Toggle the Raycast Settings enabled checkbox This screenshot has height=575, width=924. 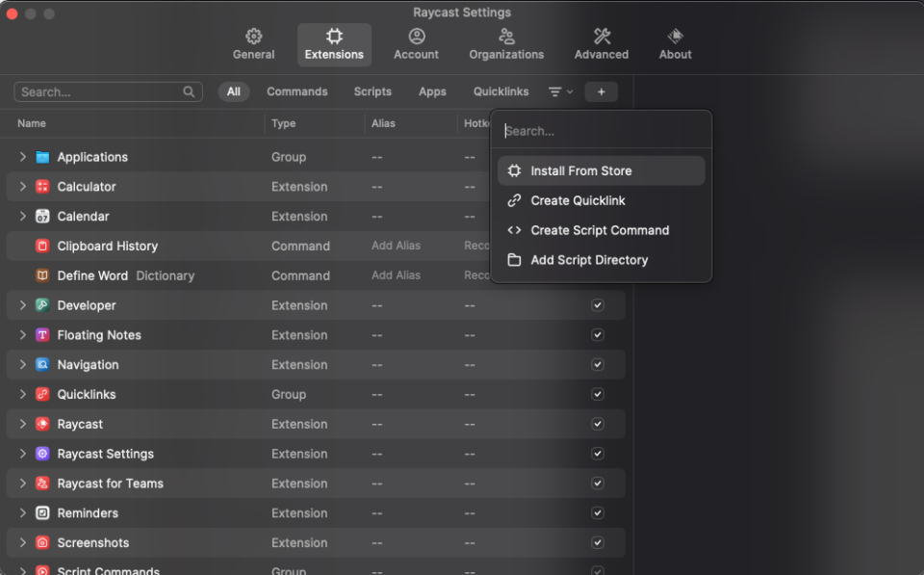tap(598, 454)
